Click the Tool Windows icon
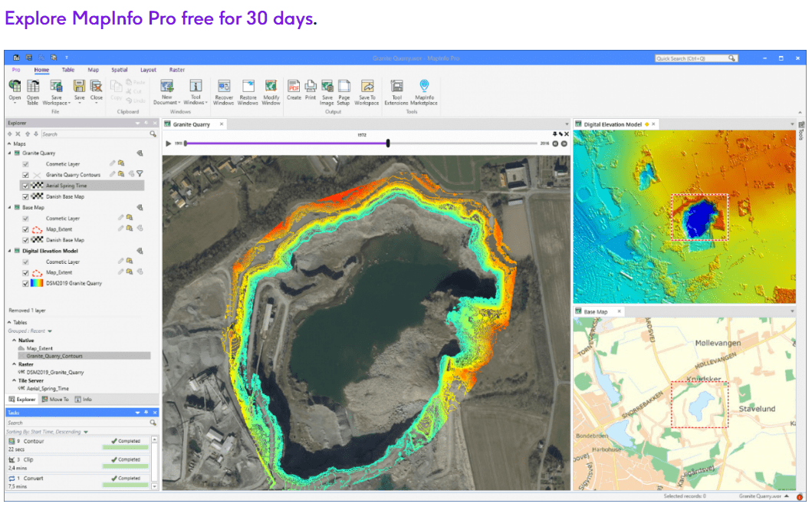The image size is (812, 507). (x=196, y=87)
